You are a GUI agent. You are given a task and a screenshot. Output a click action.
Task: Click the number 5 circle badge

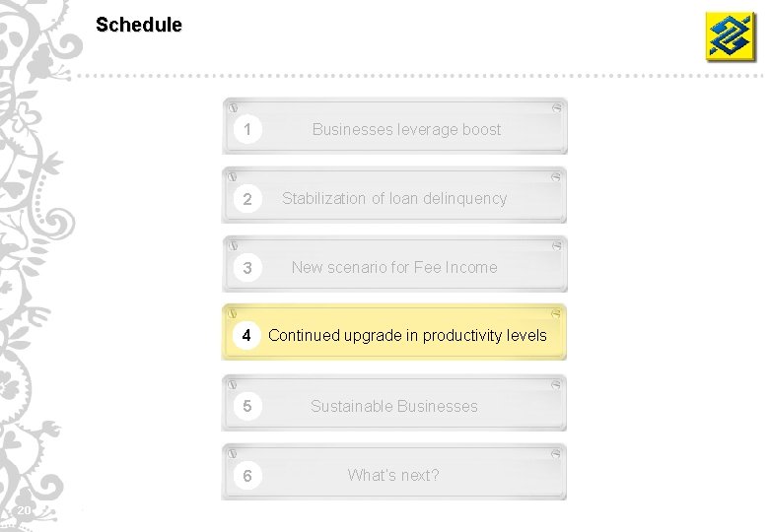(247, 406)
